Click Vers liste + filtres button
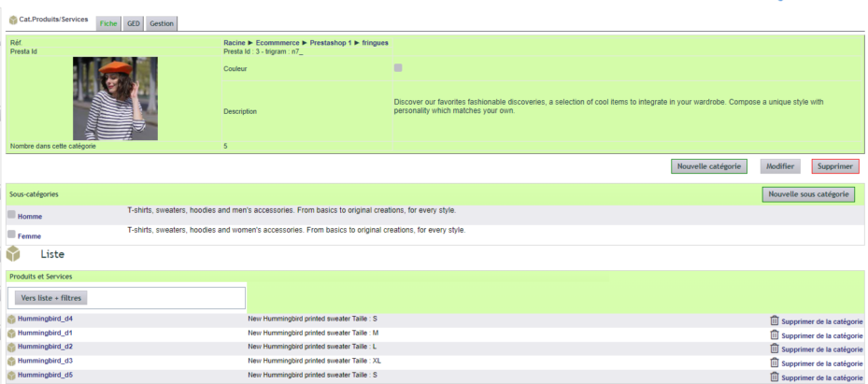The width and height of the screenshot is (868, 384). pyautogui.click(x=51, y=298)
